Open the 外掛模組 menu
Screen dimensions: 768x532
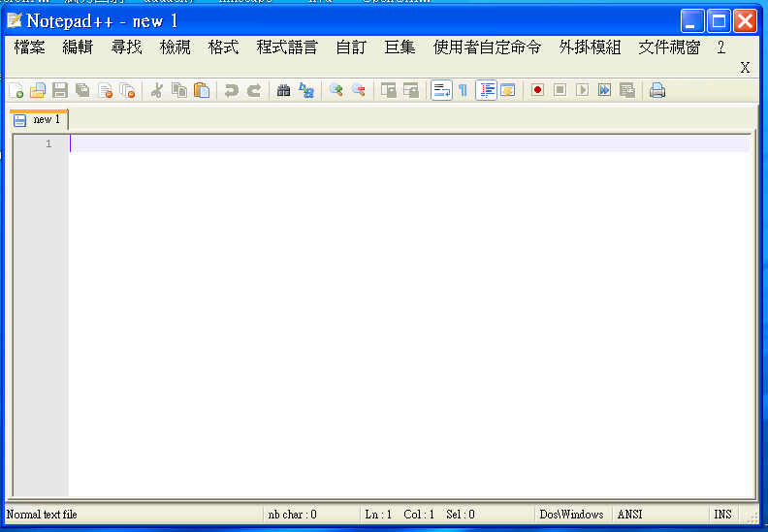[x=590, y=47]
